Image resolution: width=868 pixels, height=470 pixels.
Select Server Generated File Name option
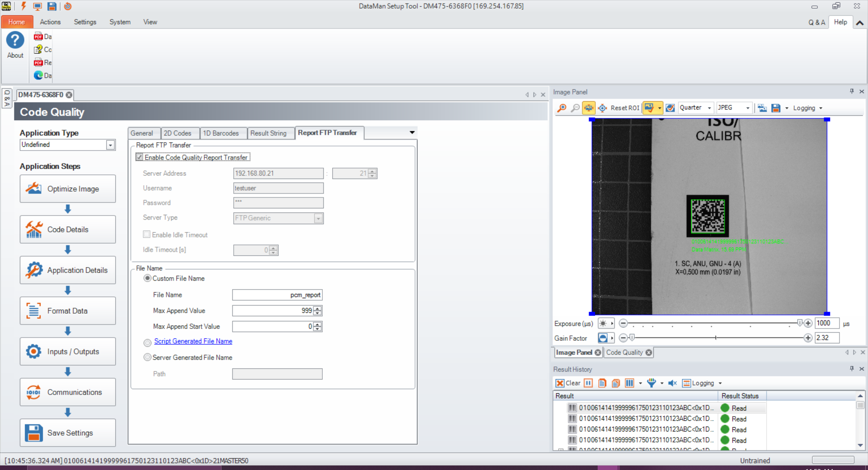(x=147, y=357)
